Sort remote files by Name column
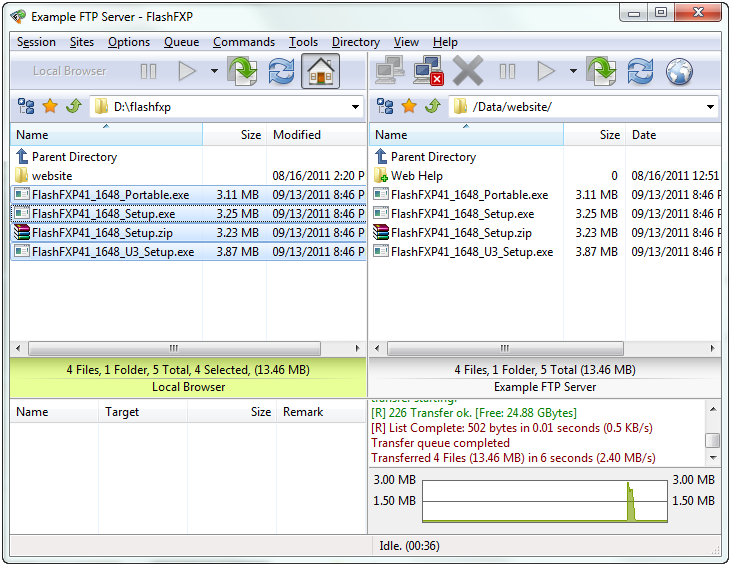 (x=466, y=135)
